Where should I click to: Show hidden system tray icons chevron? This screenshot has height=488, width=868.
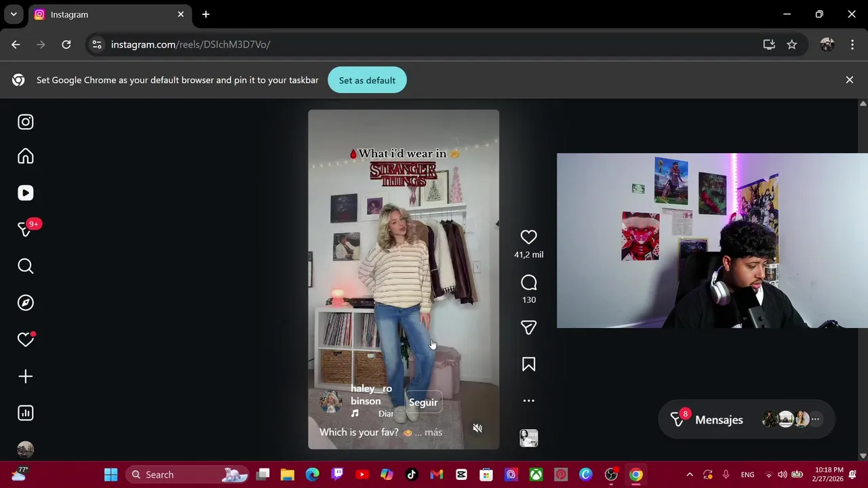coord(690,474)
